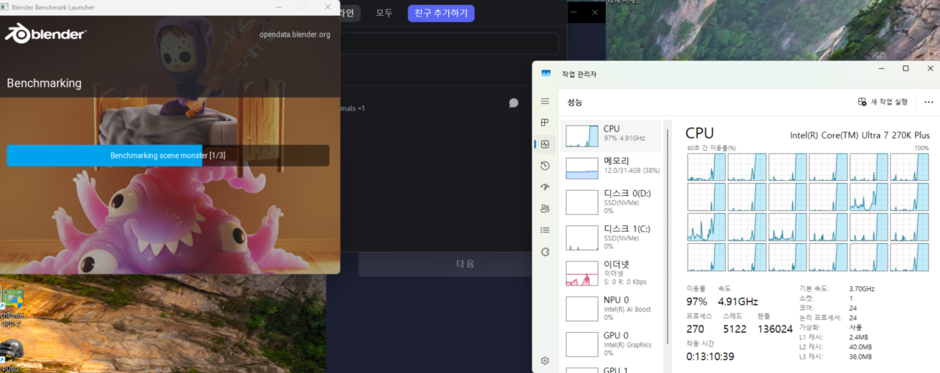940x373 pixels.
Task: Click the message bubble icon in friends list
Action: (x=513, y=103)
